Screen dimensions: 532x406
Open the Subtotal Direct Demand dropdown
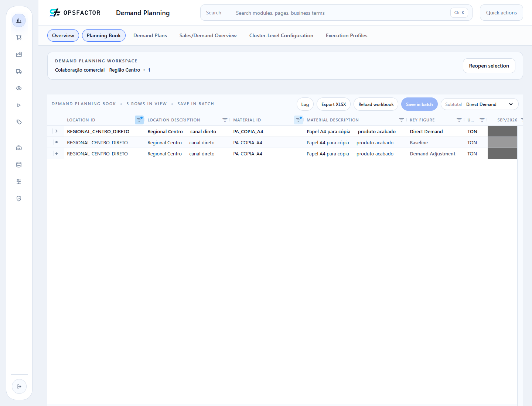480,104
